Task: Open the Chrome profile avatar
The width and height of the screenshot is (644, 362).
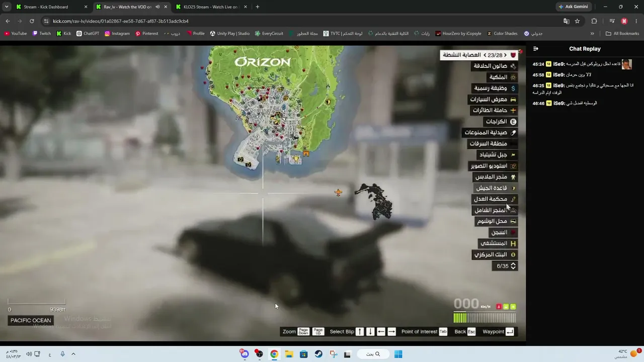Action: coord(624,21)
